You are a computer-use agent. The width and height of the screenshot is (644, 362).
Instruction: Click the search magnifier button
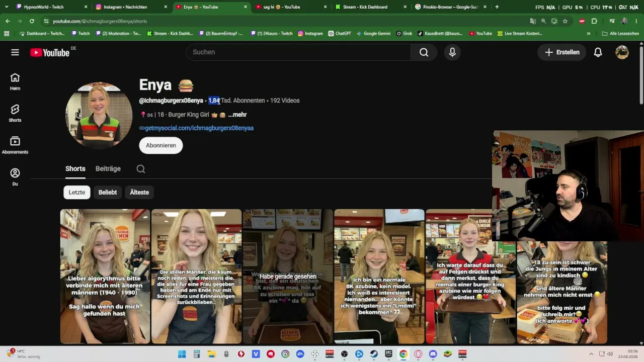(x=424, y=52)
